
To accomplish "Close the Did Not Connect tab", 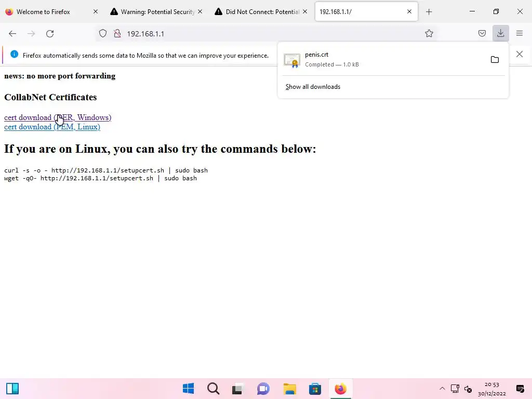I will point(305,11).
